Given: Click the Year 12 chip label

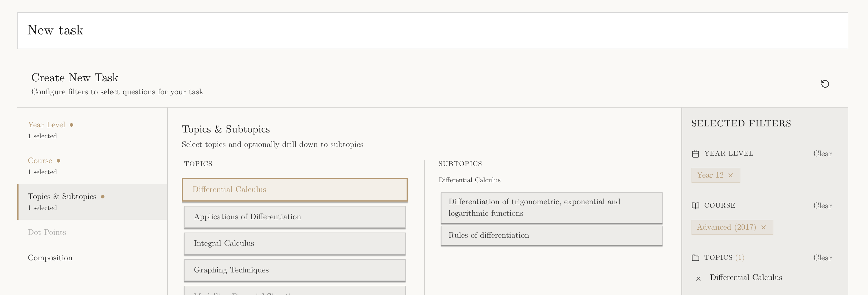Looking at the screenshot, I should pos(710,175).
